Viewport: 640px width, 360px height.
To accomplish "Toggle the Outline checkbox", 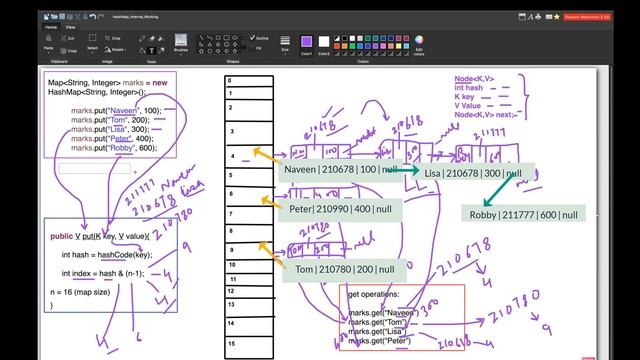I will (252, 38).
